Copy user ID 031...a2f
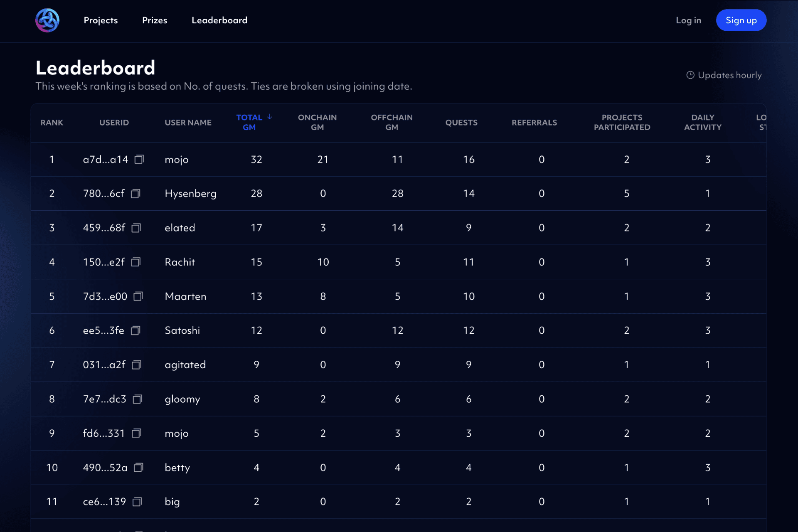This screenshot has height=532, width=798. pos(137,365)
